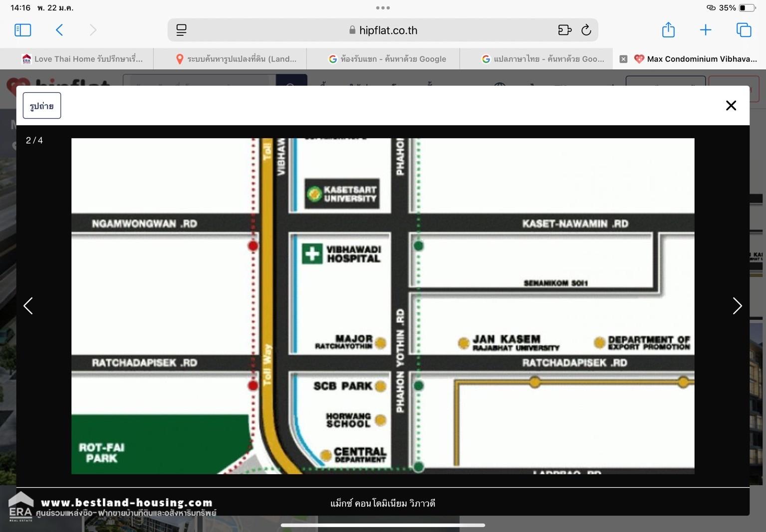Click the Love Thai Home tab favicon
766x532 pixels.
tap(26, 59)
